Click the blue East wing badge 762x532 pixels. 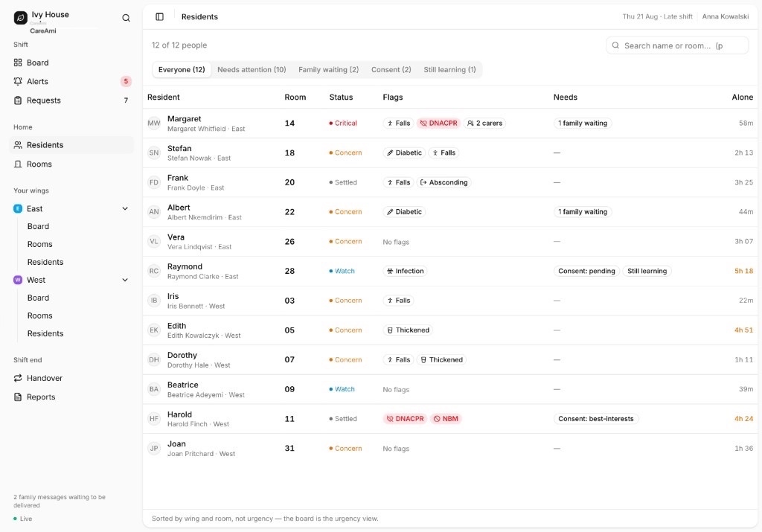[x=18, y=209]
